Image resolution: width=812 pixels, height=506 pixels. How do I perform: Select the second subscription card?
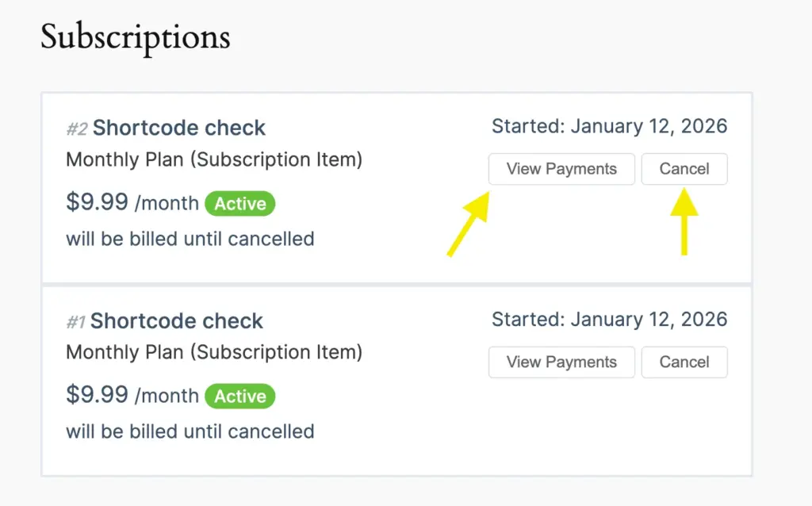pyautogui.click(x=396, y=381)
